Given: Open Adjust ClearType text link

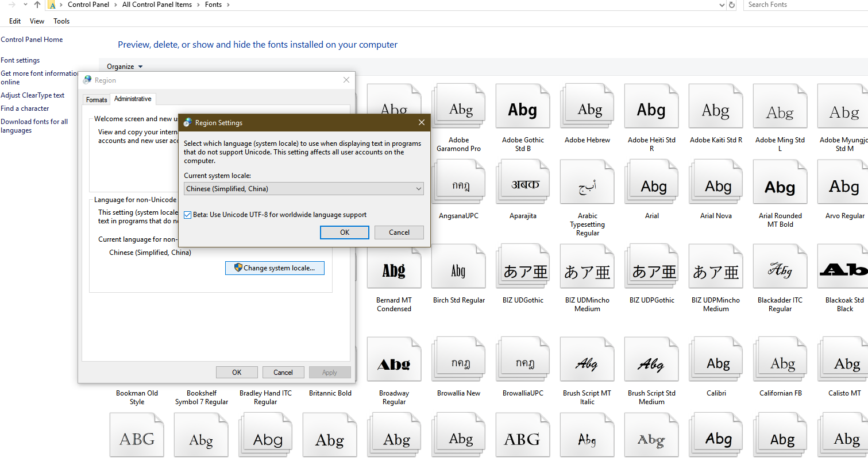Looking at the screenshot, I should (x=33, y=95).
